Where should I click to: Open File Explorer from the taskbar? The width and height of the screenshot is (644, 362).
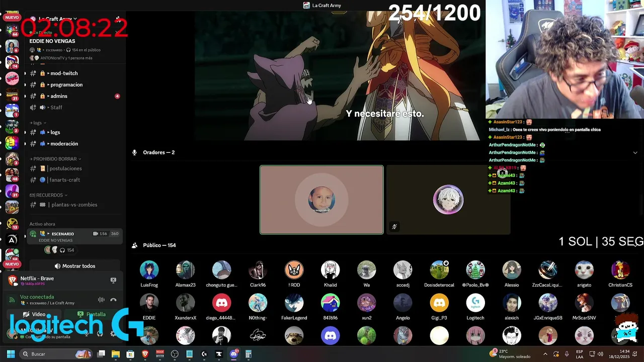coord(116,354)
